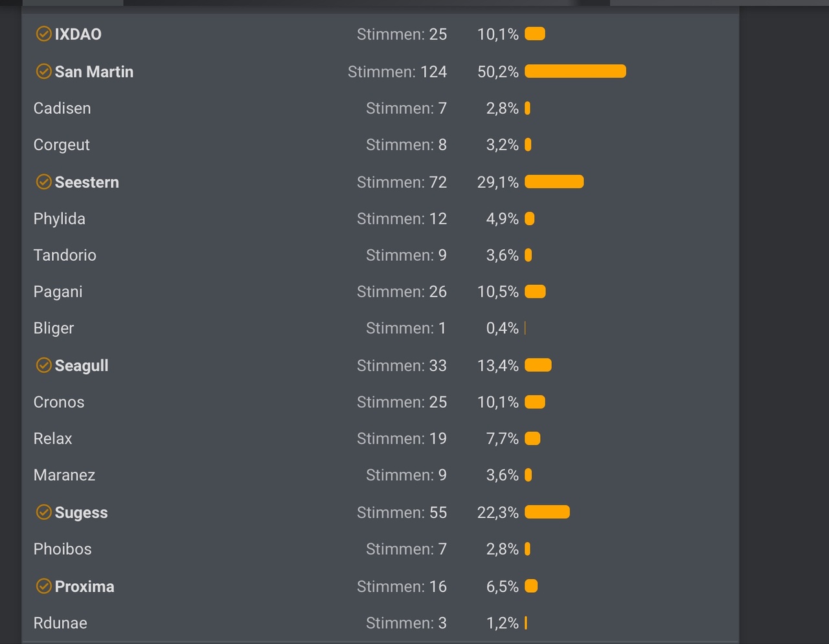The width and height of the screenshot is (829, 644).
Task: Click the Sugess 22,3% vote bar
Action: coord(547,512)
